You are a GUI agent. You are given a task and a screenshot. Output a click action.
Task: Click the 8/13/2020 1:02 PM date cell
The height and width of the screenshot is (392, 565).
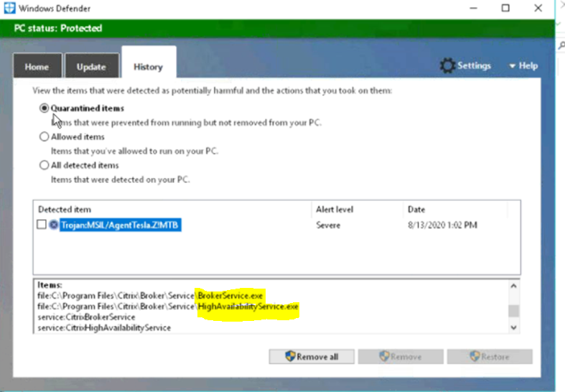tap(442, 225)
